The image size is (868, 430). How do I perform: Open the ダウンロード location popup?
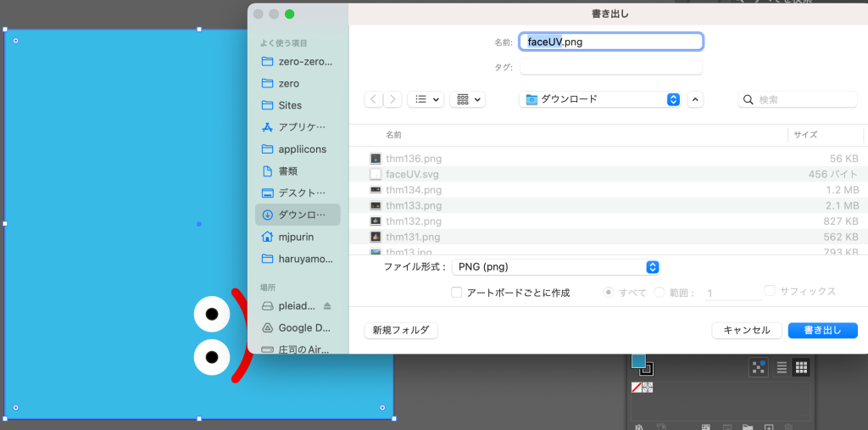[x=599, y=99]
